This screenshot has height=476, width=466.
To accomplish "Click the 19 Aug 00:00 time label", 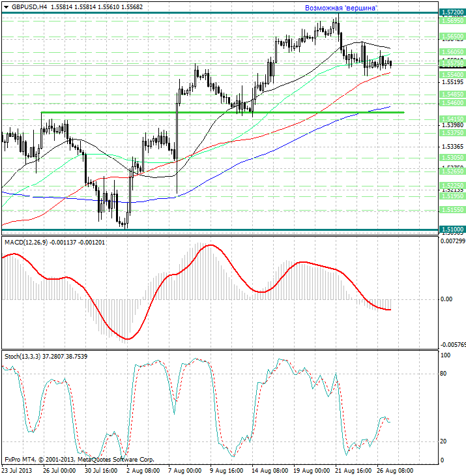I will coord(312,470).
